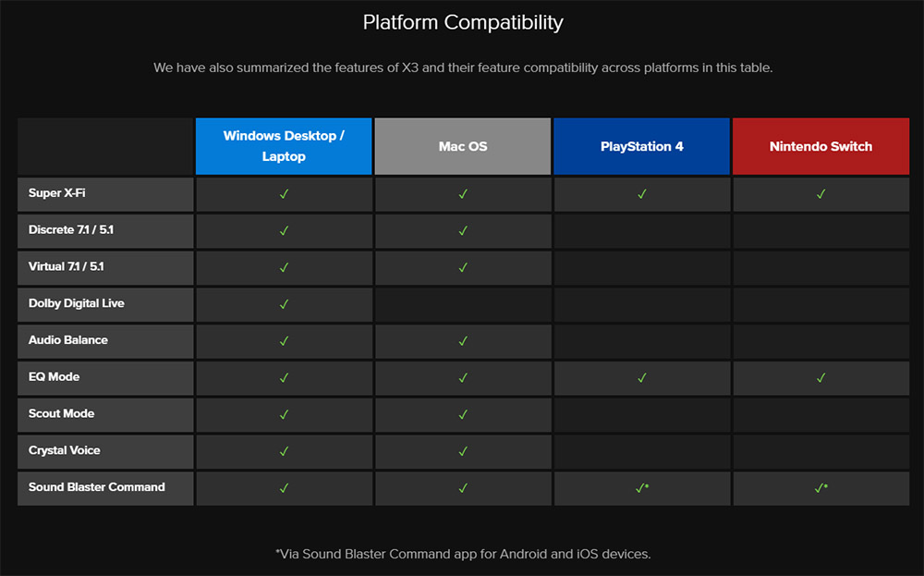Click Scout Mode checkmark under Windows

click(284, 414)
